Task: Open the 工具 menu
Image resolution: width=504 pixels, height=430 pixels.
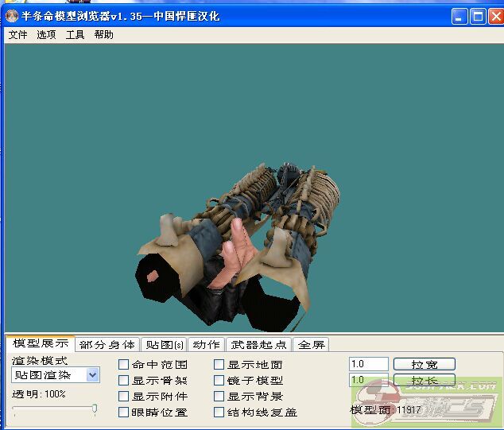Action: [x=75, y=35]
